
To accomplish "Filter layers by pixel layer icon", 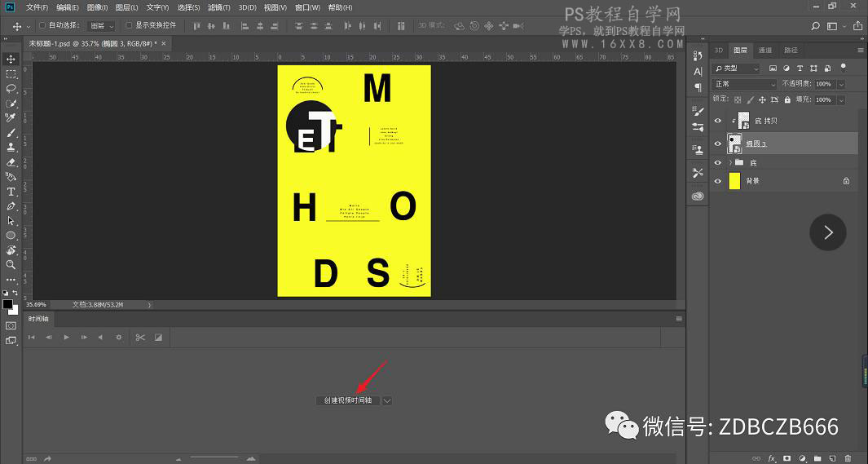I will pyautogui.click(x=773, y=68).
